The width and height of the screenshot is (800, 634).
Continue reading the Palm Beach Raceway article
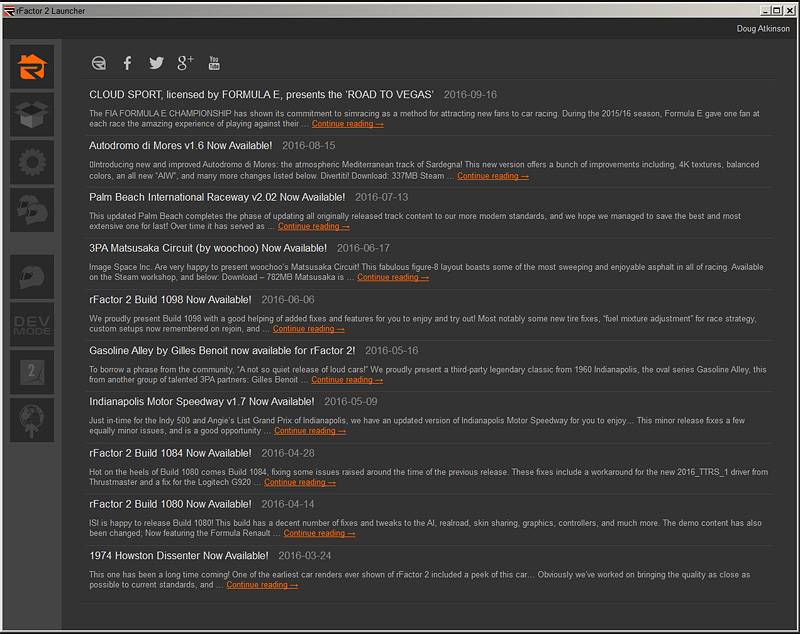(x=314, y=226)
